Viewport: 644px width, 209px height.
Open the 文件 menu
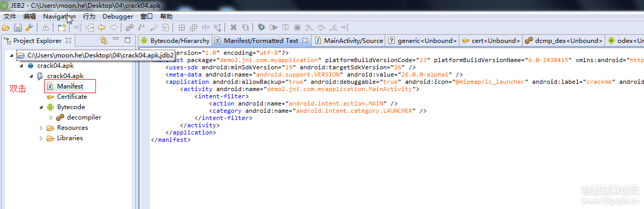[10, 16]
